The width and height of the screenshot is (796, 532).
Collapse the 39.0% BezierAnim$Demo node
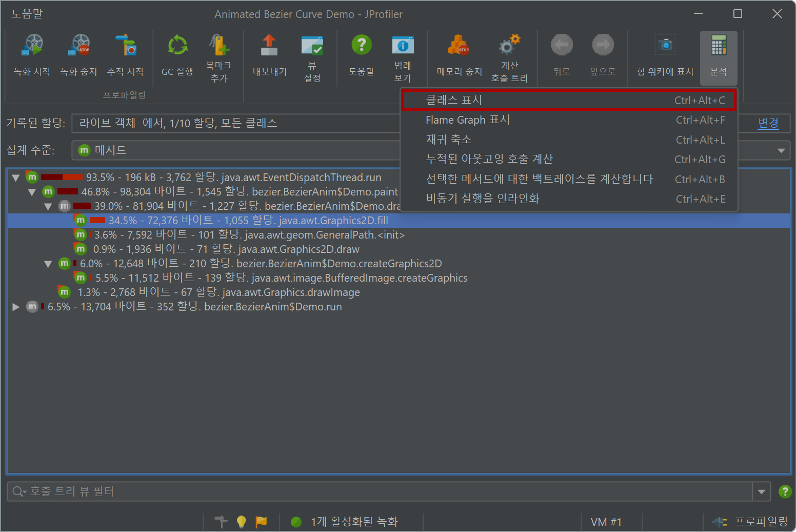click(x=48, y=206)
